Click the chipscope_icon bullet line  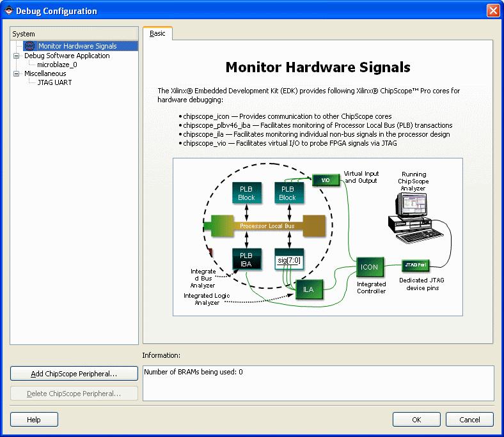(285, 116)
